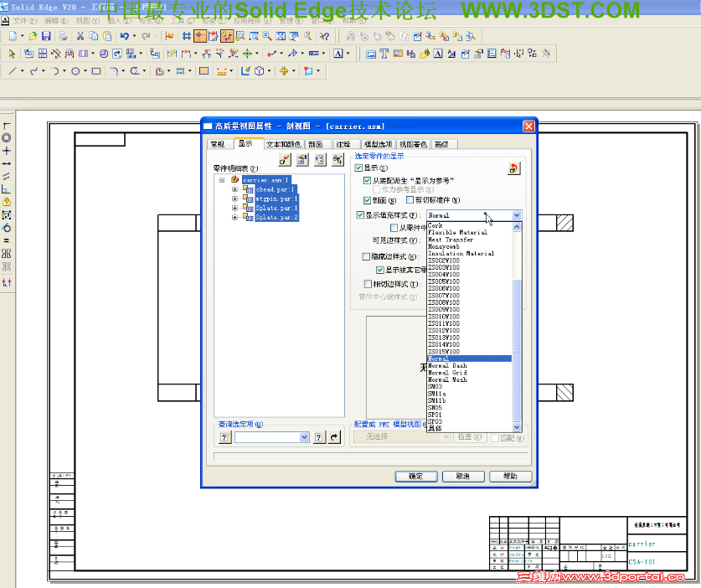The image size is (701, 588).
Task: Select the Line drawing tool
Action: pos(12,71)
